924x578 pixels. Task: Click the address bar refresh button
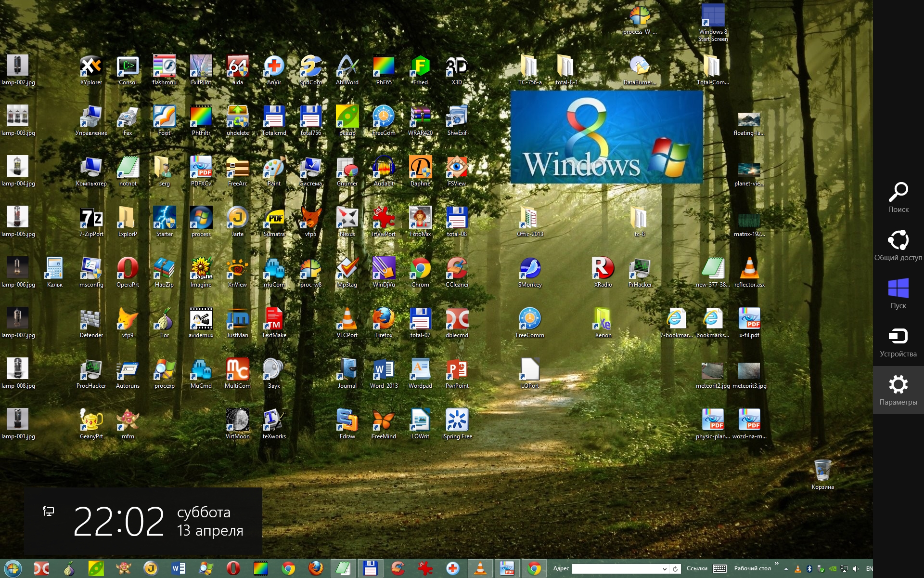675,569
